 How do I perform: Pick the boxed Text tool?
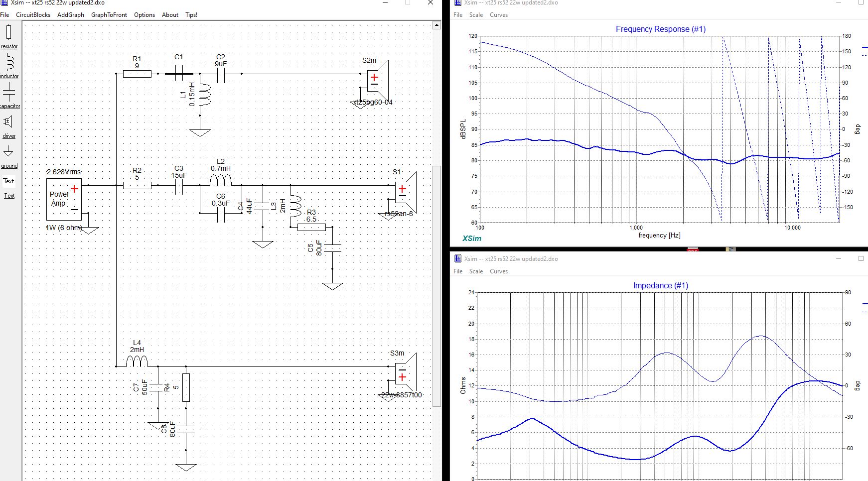[x=9, y=181]
